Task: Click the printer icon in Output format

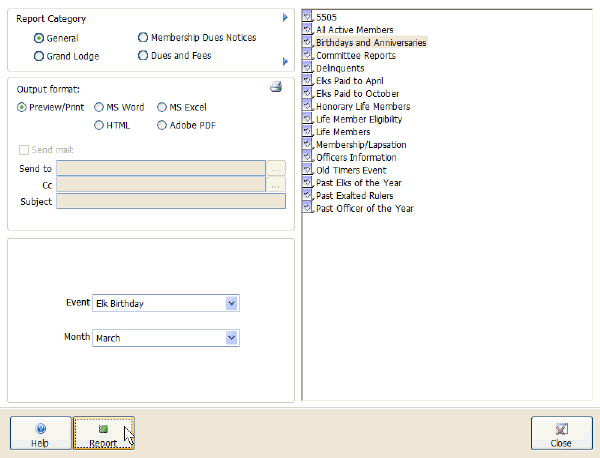Action: pyautogui.click(x=276, y=88)
